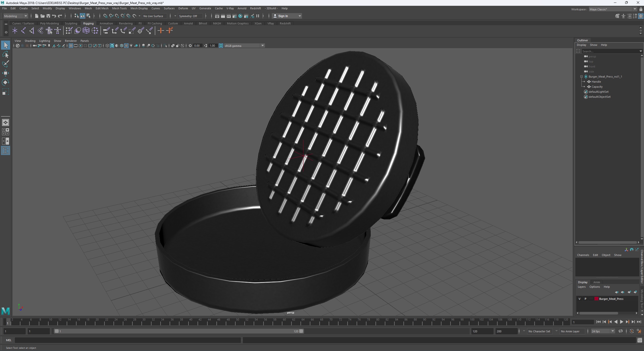The image size is (644, 351).
Task: Open the Symmetry: Off dropdown
Action: (190, 16)
